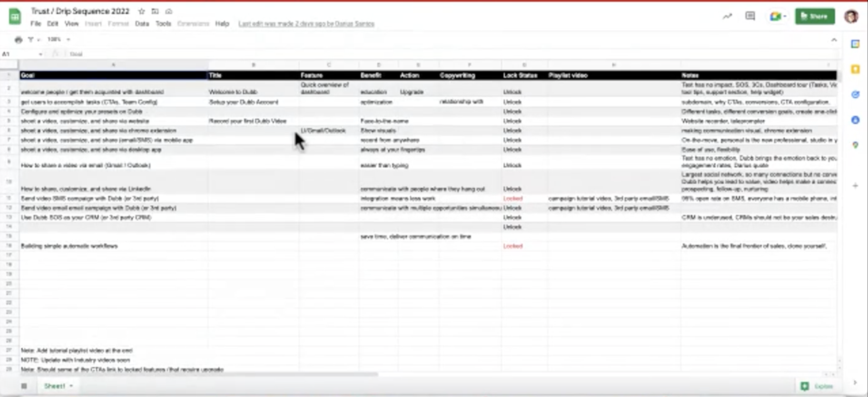Select the Setup your Dubb Account cell
The width and height of the screenshot is (868, 397).
click(x=254, y=102)
